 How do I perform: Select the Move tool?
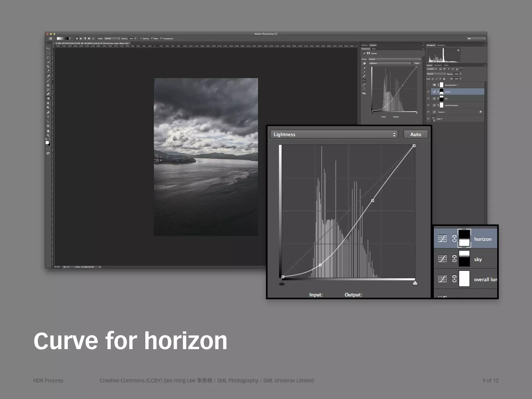click(48, 49)
